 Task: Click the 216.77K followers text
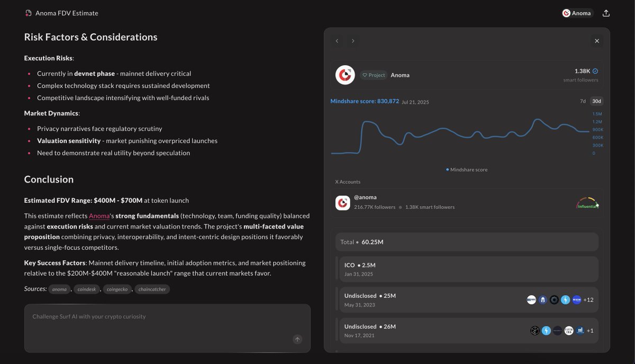tap(375, 207)
